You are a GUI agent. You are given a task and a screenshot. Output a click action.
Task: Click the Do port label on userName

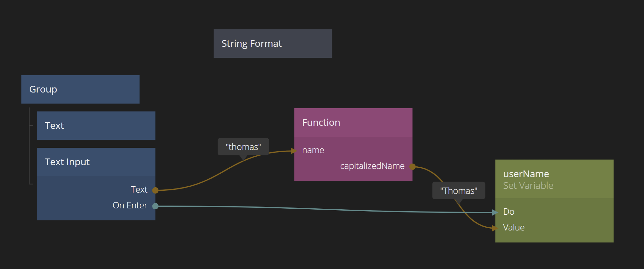pyautogui.click(x=509, y=212)
